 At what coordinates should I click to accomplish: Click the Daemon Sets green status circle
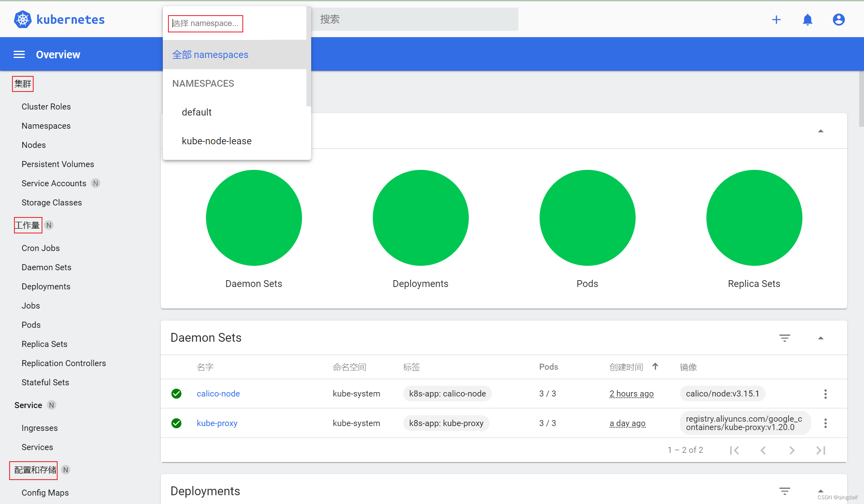[254, 218]
